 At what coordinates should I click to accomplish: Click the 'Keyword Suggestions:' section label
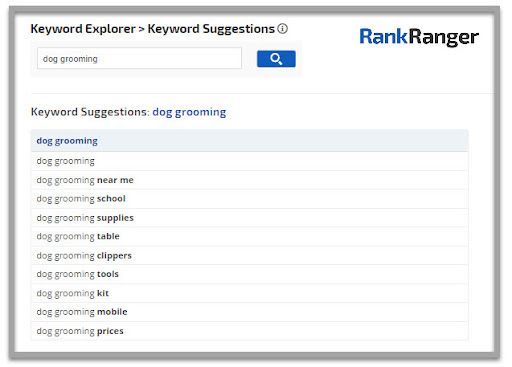coord(90,112)
